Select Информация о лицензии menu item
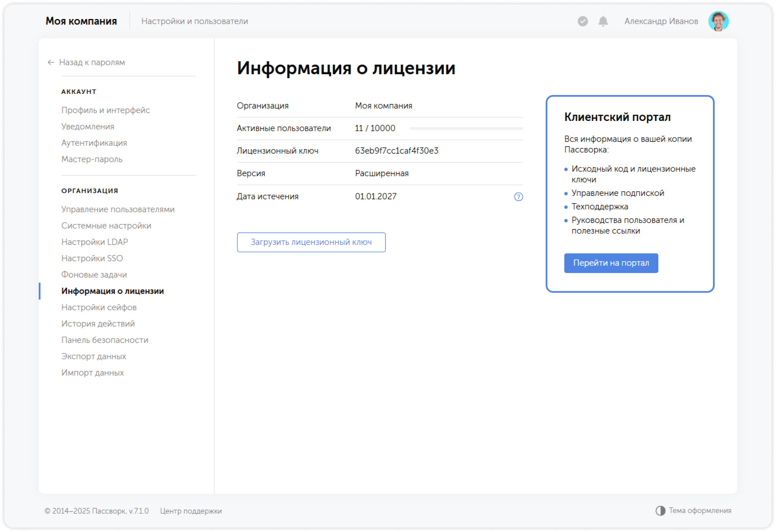 113,291
